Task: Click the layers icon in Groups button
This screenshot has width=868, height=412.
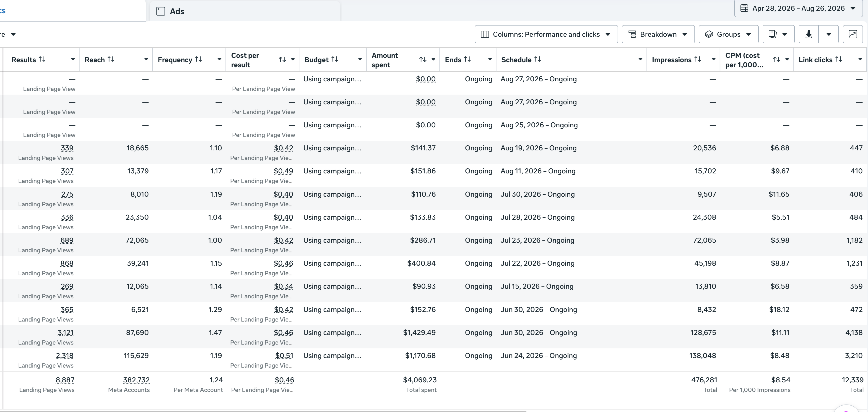Action: pos(709,34)
